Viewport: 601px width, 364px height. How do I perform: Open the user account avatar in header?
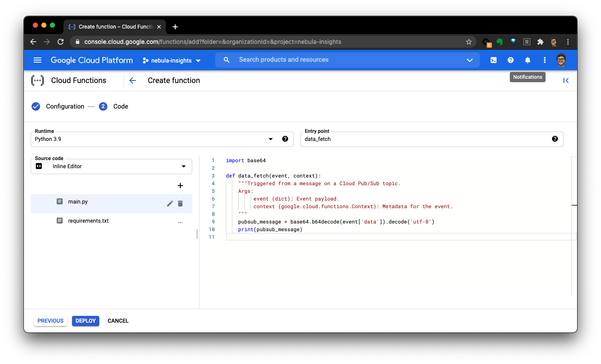click(561, 60)
